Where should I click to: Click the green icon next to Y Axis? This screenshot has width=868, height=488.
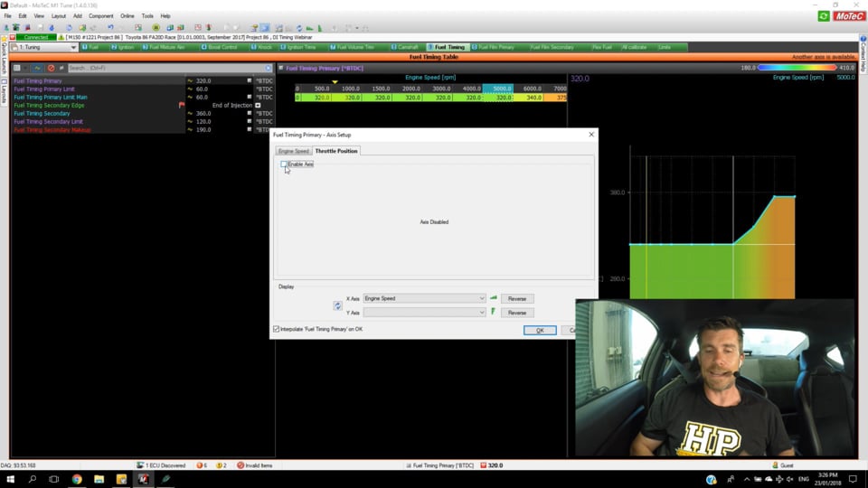pyautogui.click(x=494, y=312)
